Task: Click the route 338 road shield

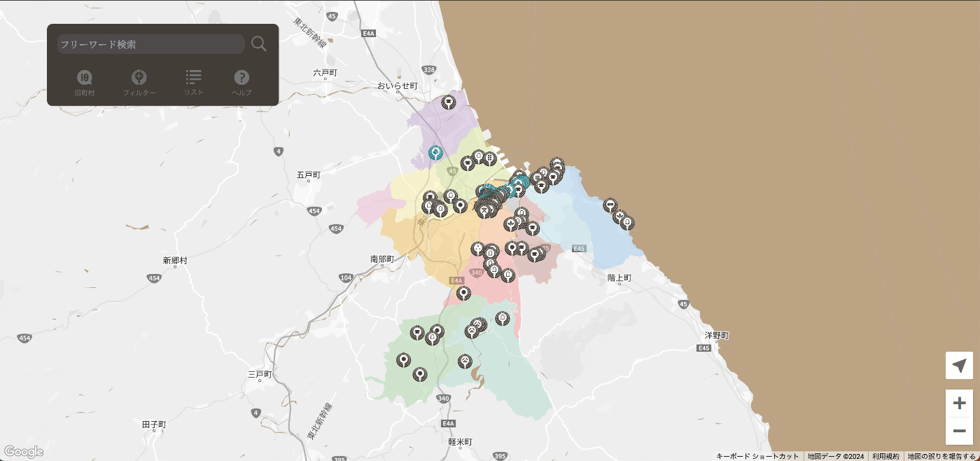Action: pyautogui.click(x=429, y=69)
